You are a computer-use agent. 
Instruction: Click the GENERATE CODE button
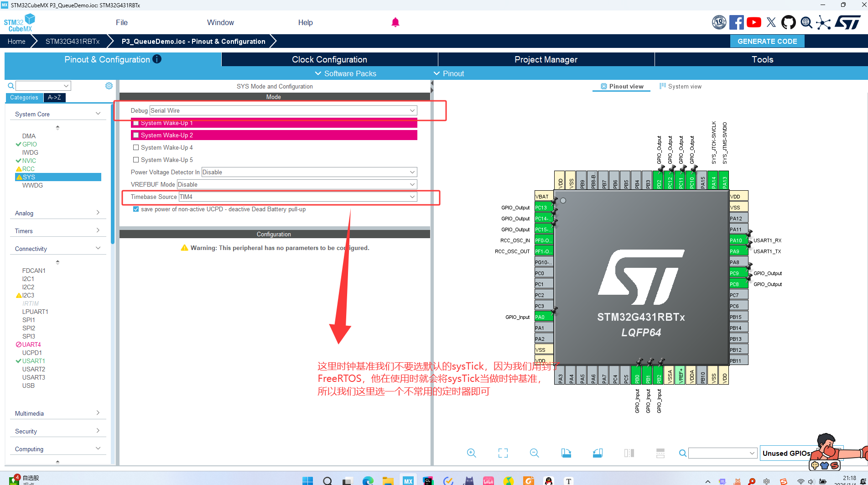(x=767, y=41)
